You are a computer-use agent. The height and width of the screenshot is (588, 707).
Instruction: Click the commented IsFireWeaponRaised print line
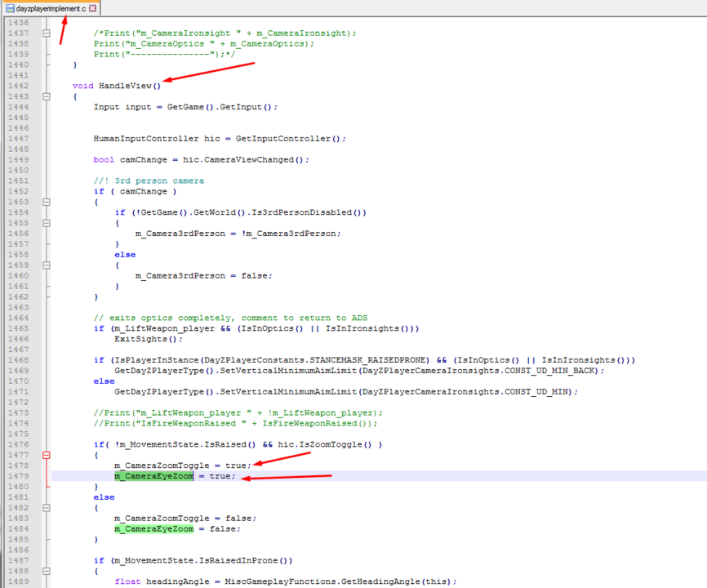click(235, 423)
